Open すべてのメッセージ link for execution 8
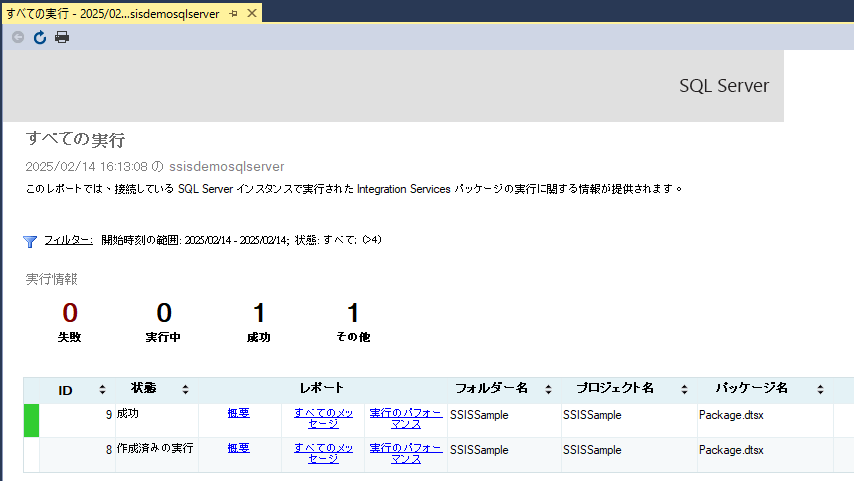Image resolution: width=854 pixels, height=481 pixels. tap(324, 453)
